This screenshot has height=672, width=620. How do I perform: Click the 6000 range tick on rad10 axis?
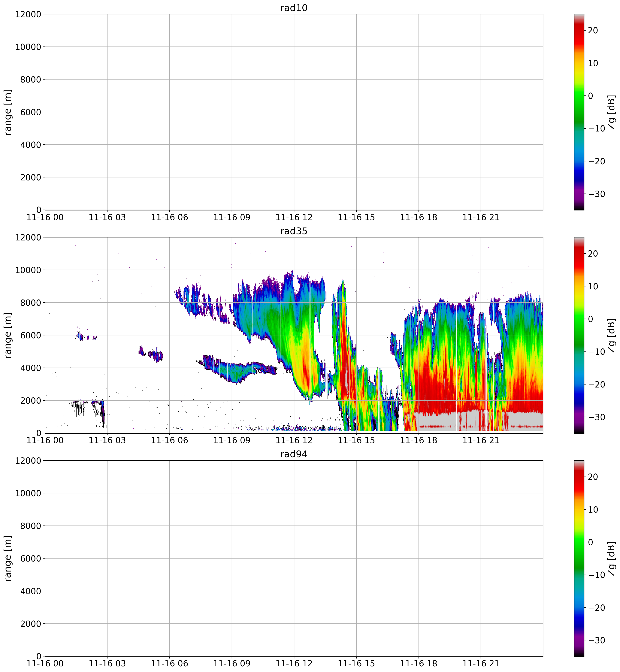pyautogui.click(x=31, y=112)
